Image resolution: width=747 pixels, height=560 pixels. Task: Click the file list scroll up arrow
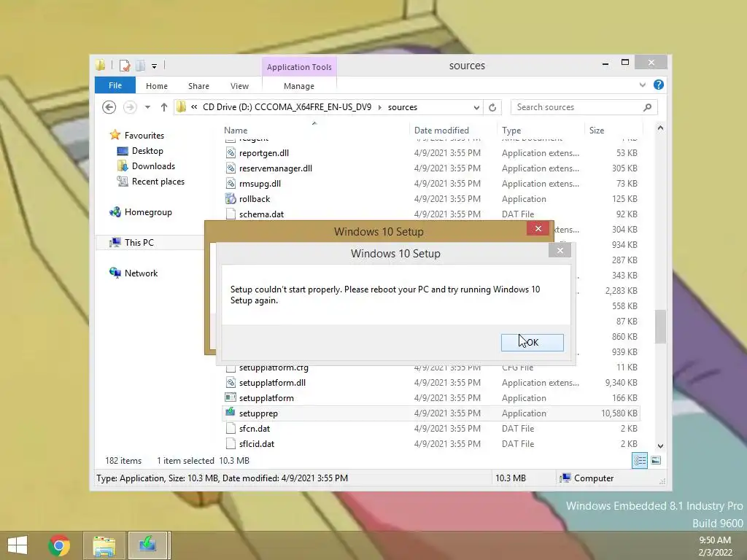[660, 128]
